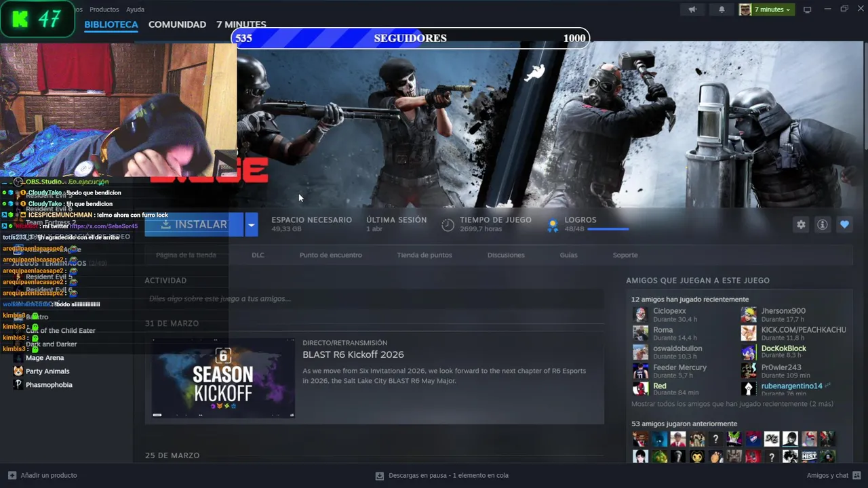Open the DLC tab
The width and height of the screenshot is (868, 488).
click(x=258, y=255)
